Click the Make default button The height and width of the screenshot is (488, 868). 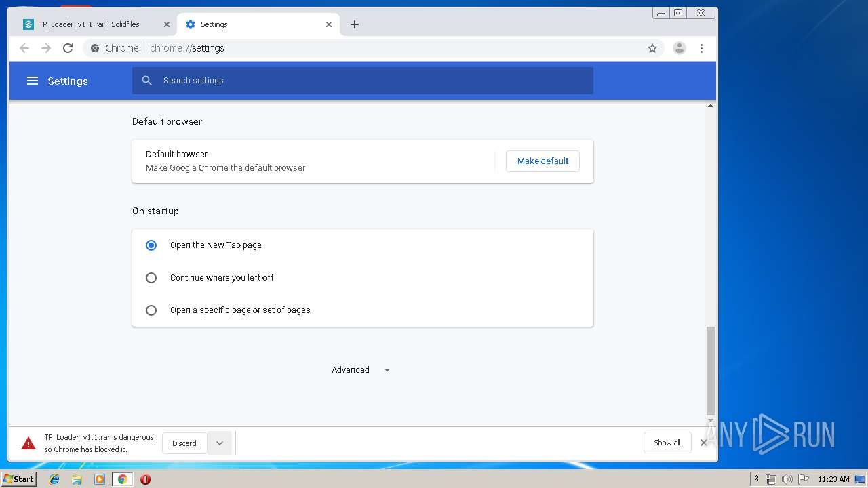pos(542,161)
